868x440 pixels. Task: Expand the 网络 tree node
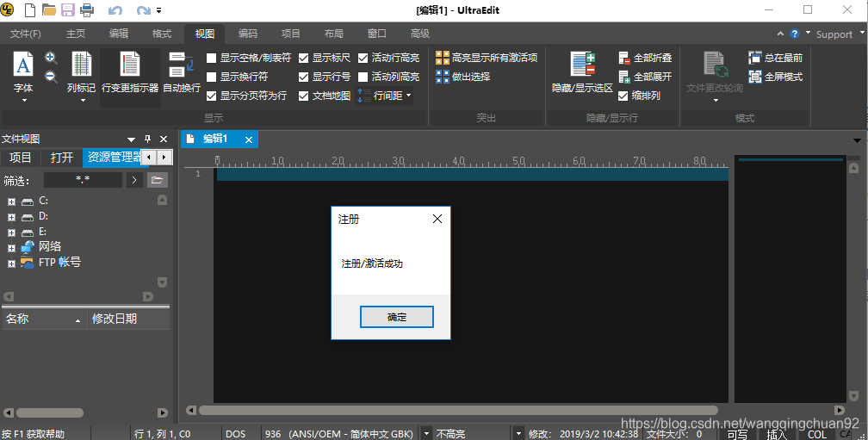tap(11, 249)
